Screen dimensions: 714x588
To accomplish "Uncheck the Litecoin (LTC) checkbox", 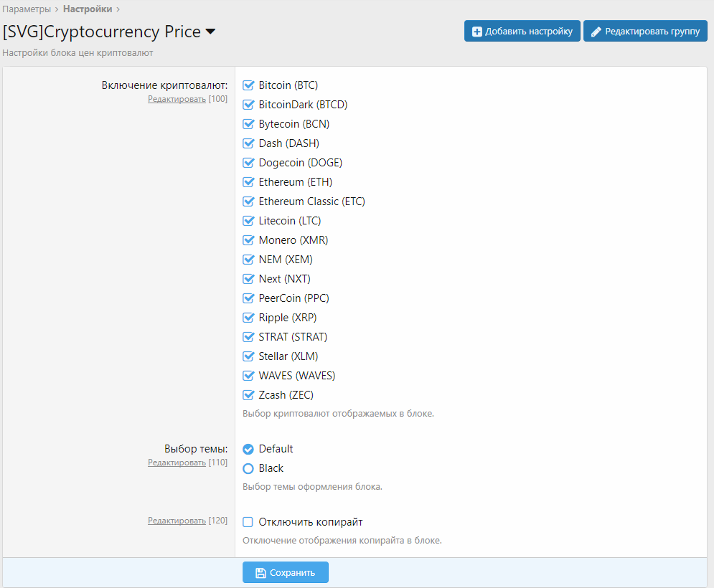I will (x=249, y=221).
